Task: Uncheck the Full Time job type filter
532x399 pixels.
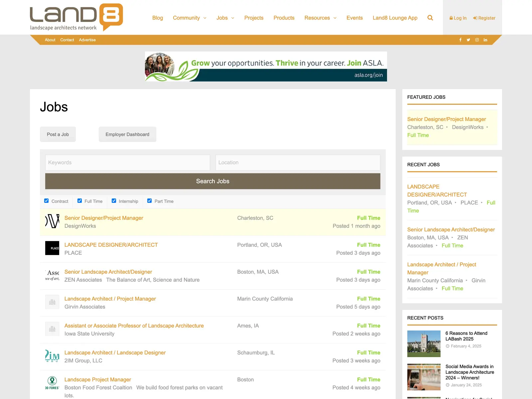Action: click(80, 201)
